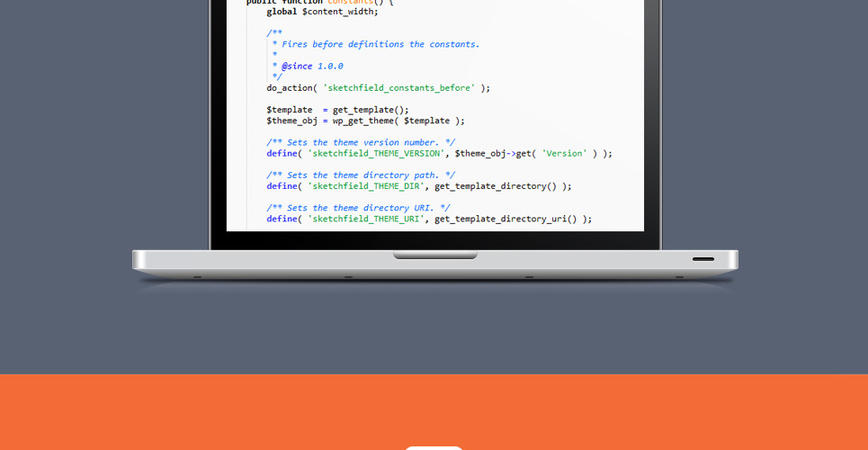Click the white rounded icon in orange section

(434, 446)
